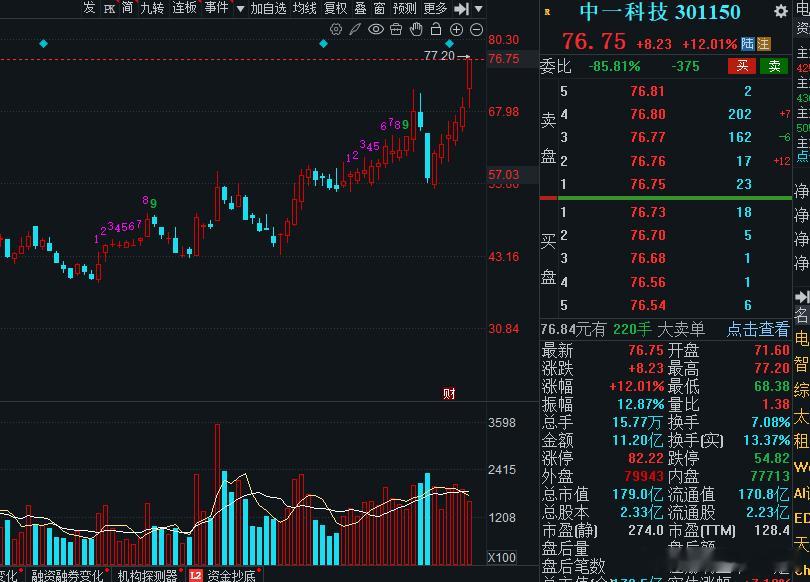Viewport: 810px width, 582px height.
Task: Click the middle diamond event marker
Action: point(323,44)
